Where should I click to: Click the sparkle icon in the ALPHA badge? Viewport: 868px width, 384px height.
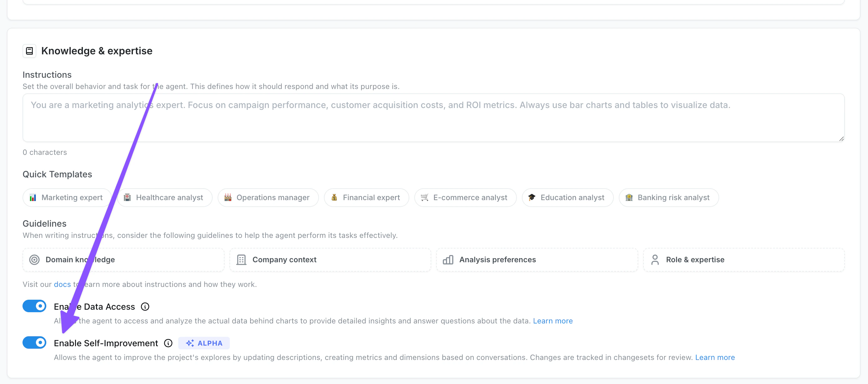[x=190, y=343]
